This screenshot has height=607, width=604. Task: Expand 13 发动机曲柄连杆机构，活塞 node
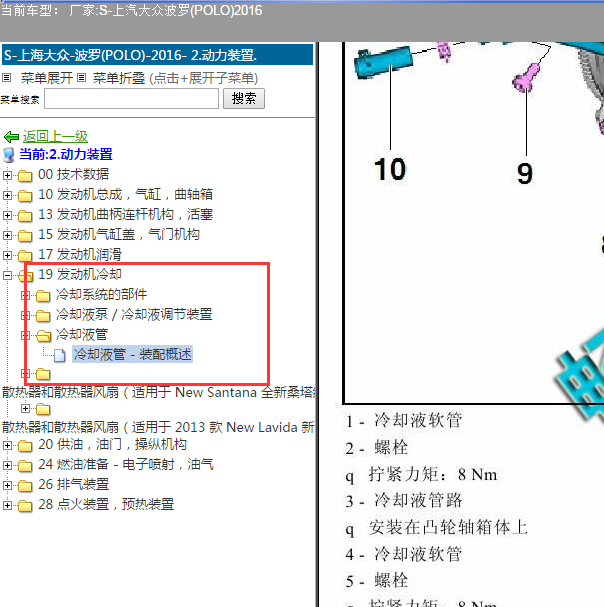click(x=7, y=215)
